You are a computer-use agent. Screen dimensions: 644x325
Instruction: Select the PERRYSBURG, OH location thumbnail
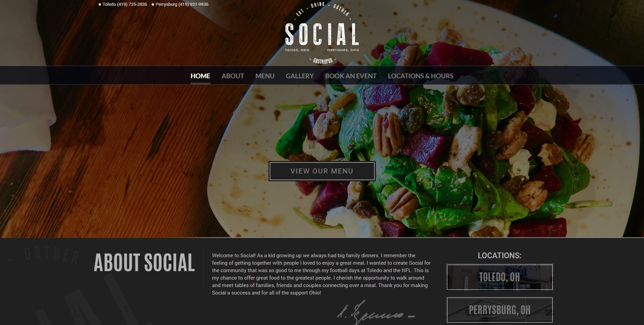coord(500,310)
